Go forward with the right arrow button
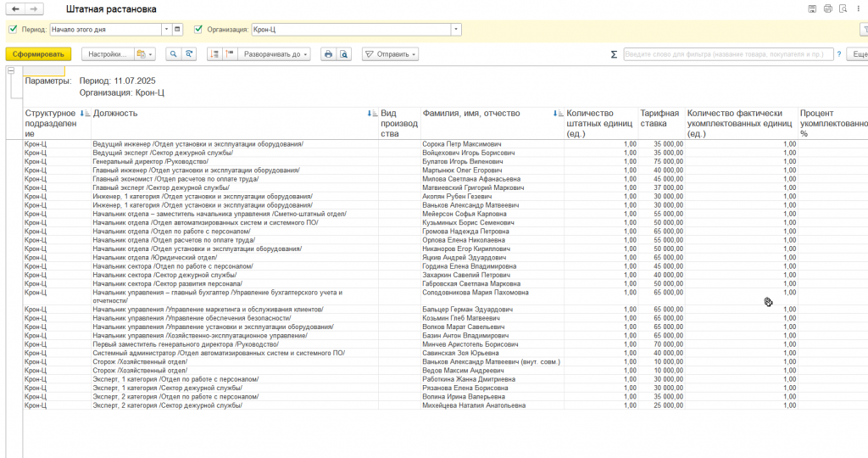Screen dimensions: 868x458 (34, 9)
